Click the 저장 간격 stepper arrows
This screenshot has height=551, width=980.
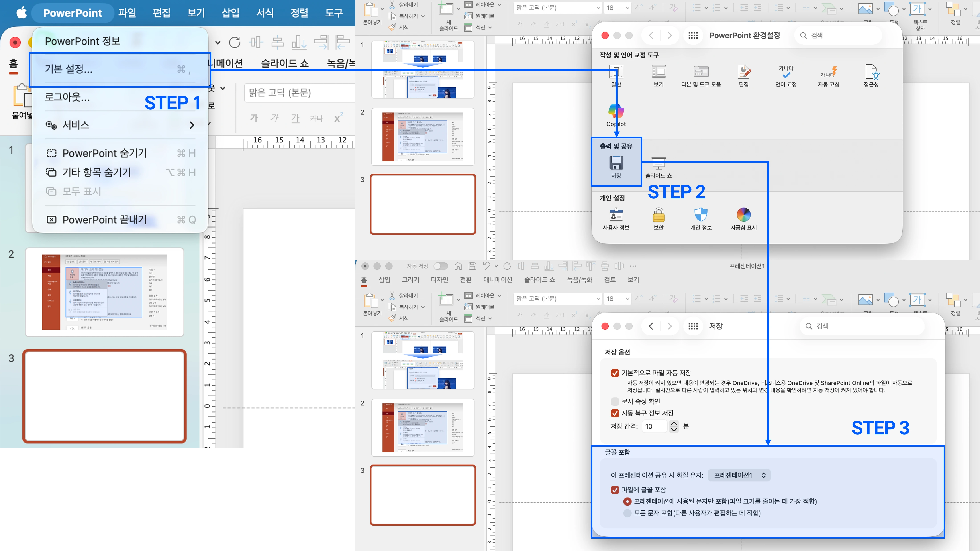(x=674, y=426)
